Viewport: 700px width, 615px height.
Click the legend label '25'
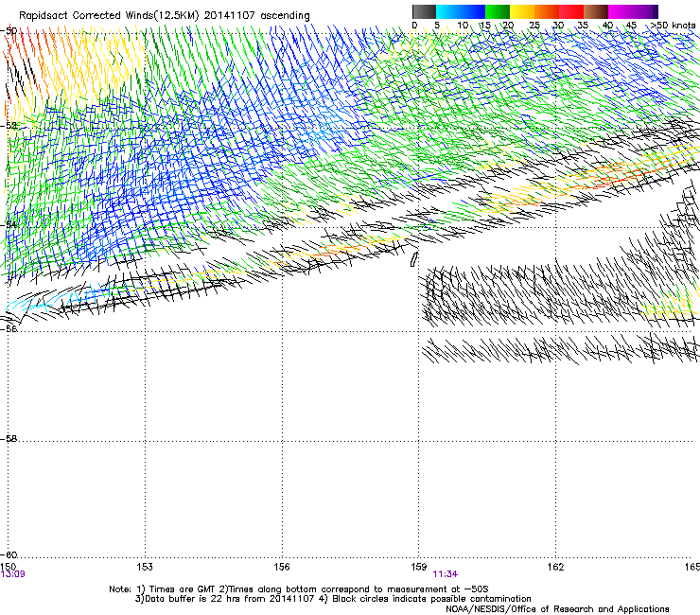[x=534, y=26]
